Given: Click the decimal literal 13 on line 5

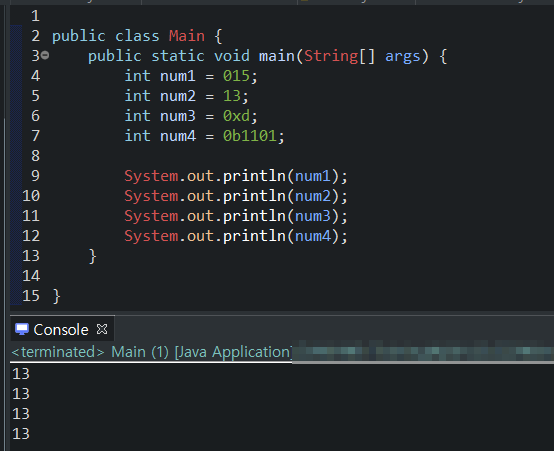Looking at the screenshot, I should pyautogui.click(x=232, y=96).
